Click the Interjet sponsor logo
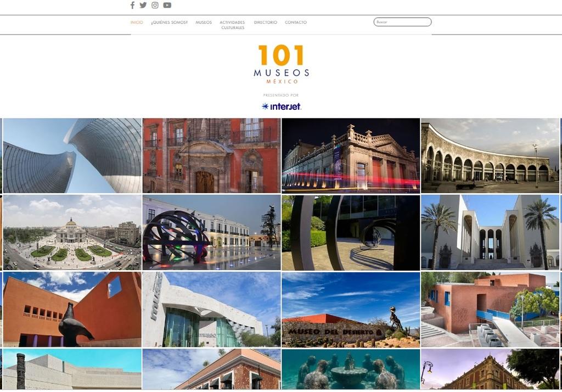Viewport: 562px width, 392px height. pos(281,107)
